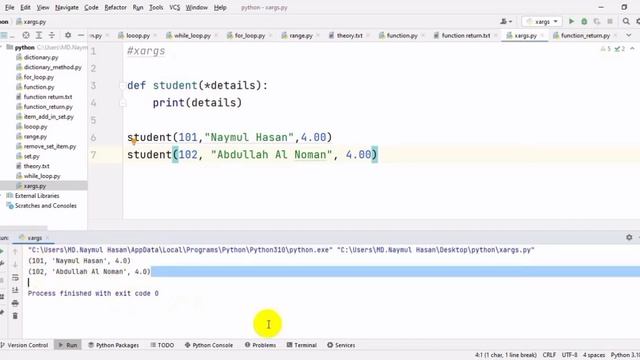Click scroll to end icon in the Run console

coord(15,290)
